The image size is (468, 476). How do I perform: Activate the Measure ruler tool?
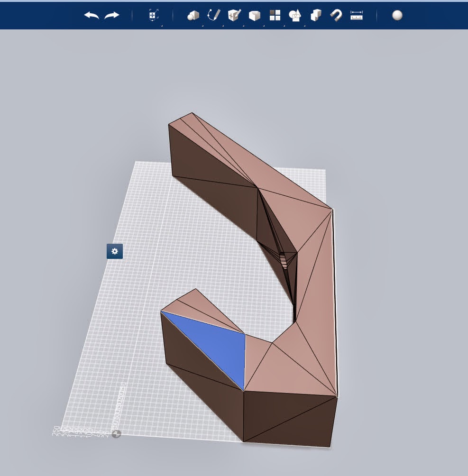click(357, 16)
